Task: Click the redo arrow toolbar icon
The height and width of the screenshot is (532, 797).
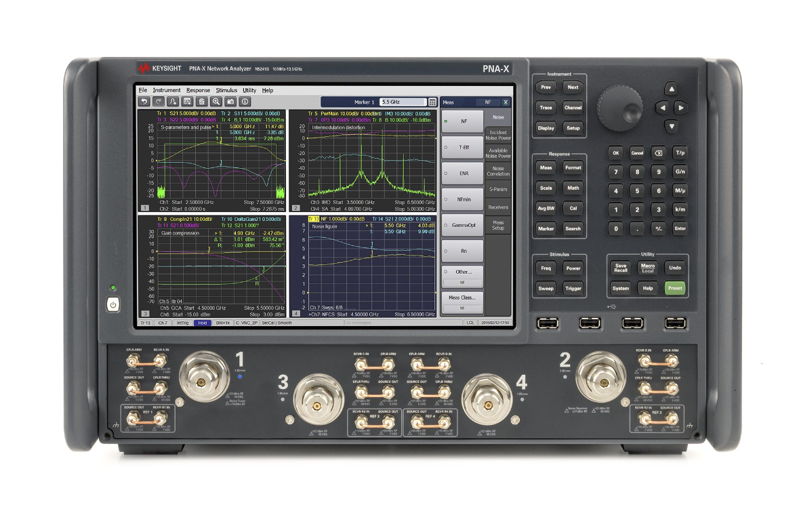Action: pos(158,101)
